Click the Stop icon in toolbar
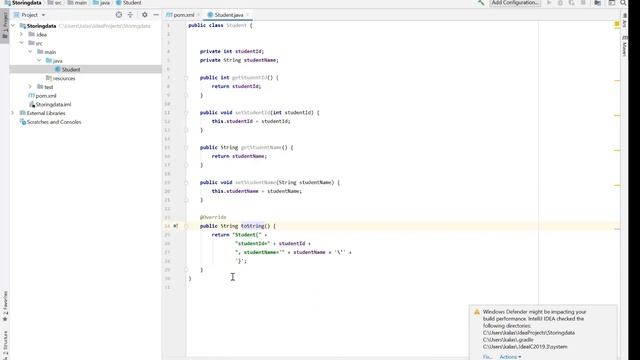This screenshot has height=360, width=640. [x=583, y=2]
